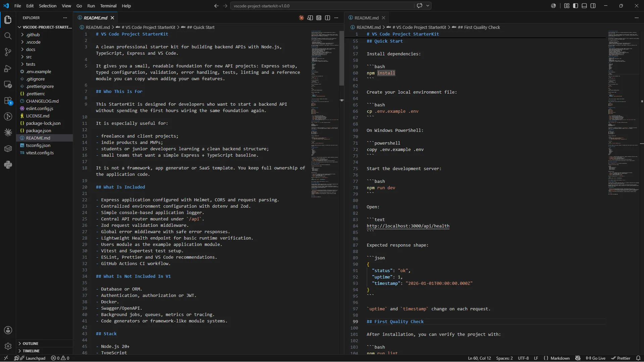
Task: Open the Explorer view in activity bar
Action: point(8,20)
